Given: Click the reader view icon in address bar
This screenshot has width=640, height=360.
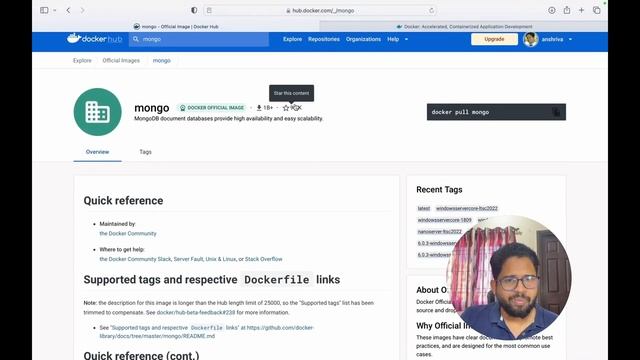Looking at the screenshot, I should click(209, 11).
